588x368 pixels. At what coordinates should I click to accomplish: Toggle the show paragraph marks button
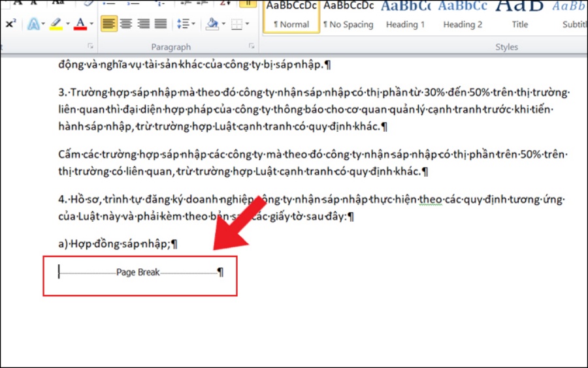(248, 3)
